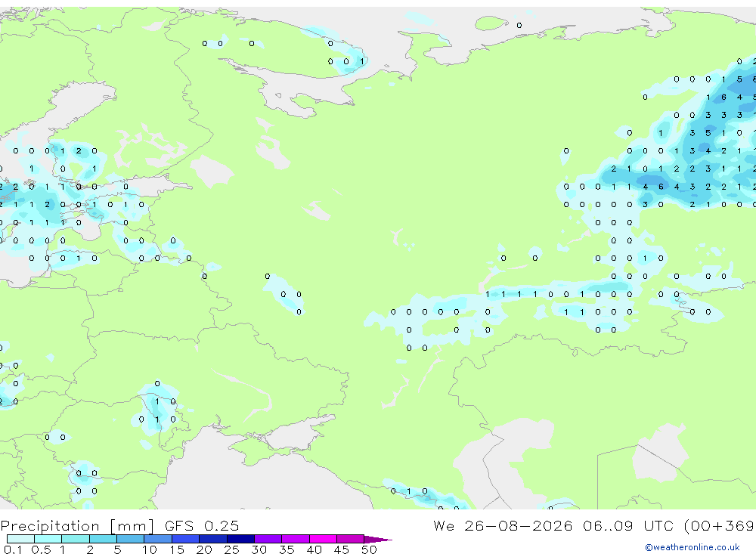
Task: Click the '30' legend tick label
Action: click(259, 549)
